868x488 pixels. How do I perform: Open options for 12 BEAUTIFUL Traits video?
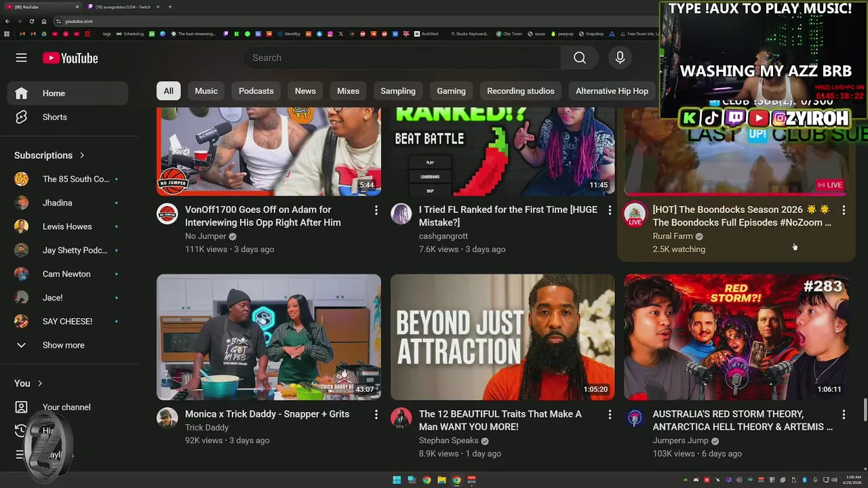point(610,414)
